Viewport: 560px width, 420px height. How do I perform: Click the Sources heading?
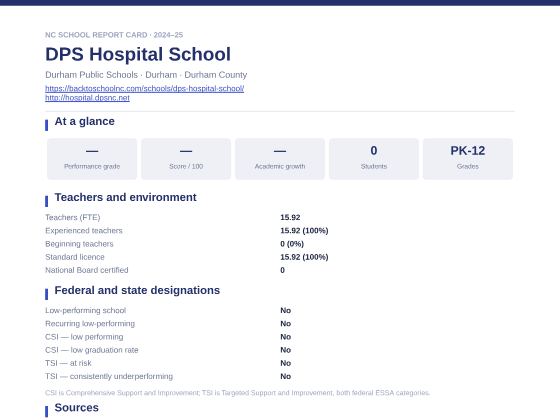[x=77, y=408]
